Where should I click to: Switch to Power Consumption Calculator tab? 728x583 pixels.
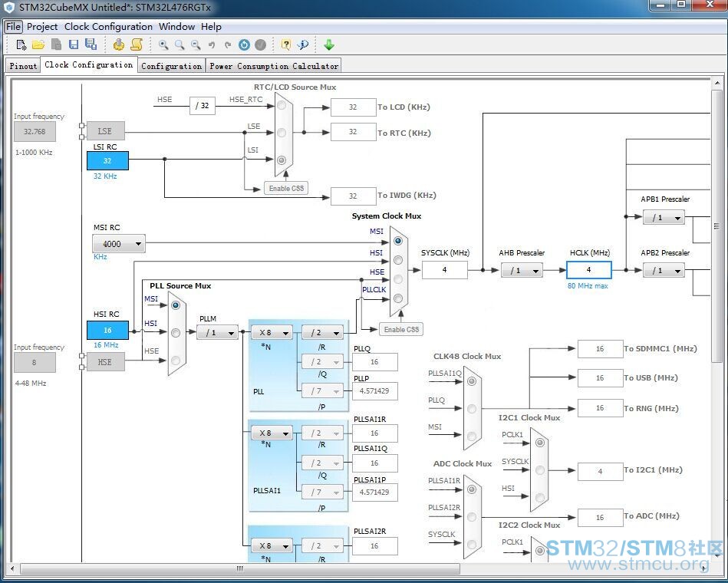click(274, 65)
